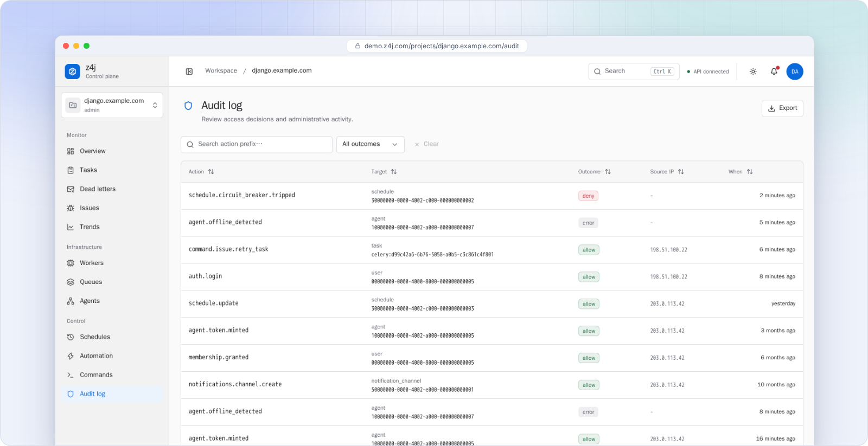Click the Issues bug icon
Image resolution: width=868 pixels, height=446 pixels.
pyautogui.click(x=71, y=208)
